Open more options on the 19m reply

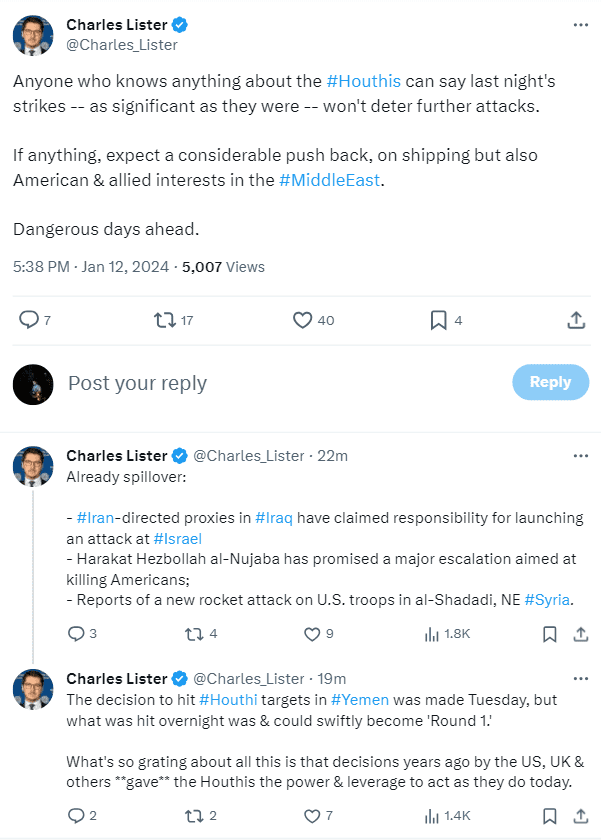point(580,679)
